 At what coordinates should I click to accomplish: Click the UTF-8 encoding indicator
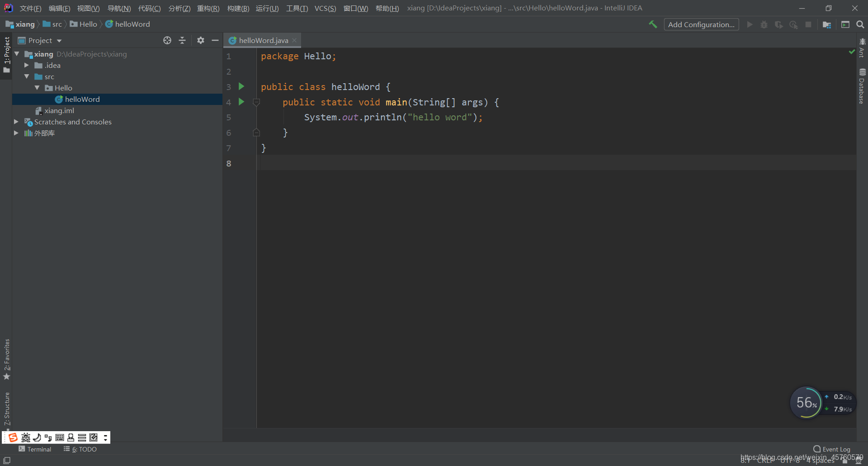790,461
